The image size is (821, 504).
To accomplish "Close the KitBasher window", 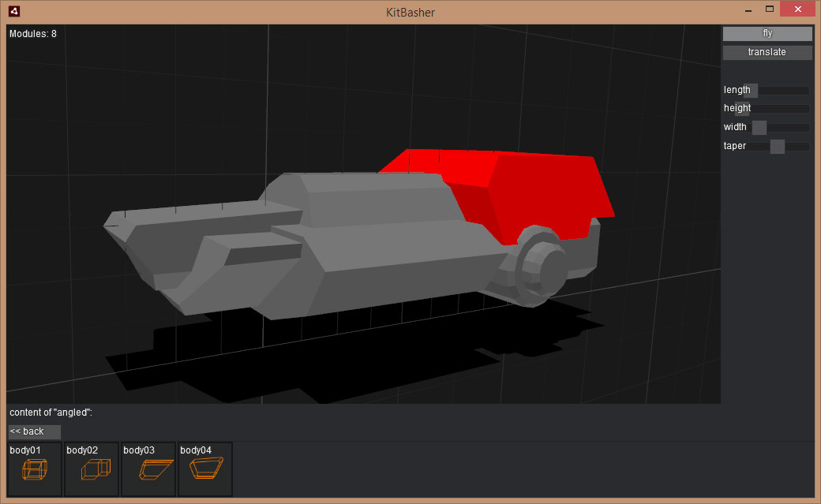I will (x=797, y=9).
